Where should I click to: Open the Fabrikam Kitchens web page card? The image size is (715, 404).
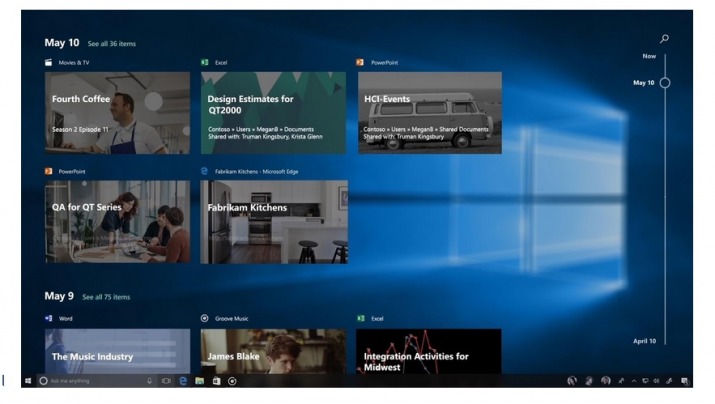coord(274,222)
